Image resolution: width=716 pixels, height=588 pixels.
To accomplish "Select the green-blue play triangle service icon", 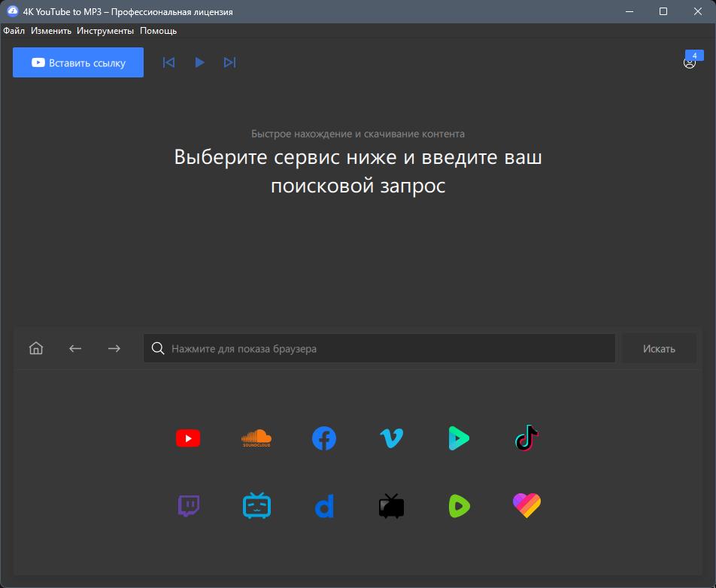I will (459, 438).
